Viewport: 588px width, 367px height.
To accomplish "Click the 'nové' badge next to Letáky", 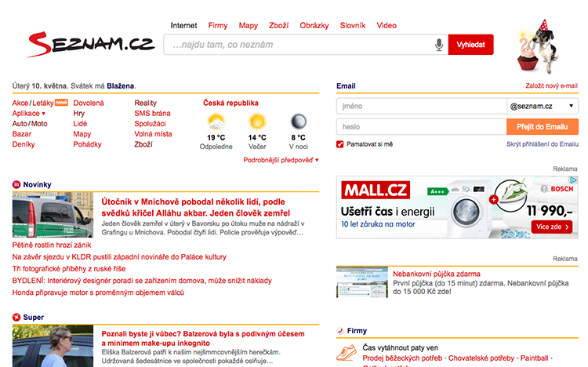I will 61,103.
